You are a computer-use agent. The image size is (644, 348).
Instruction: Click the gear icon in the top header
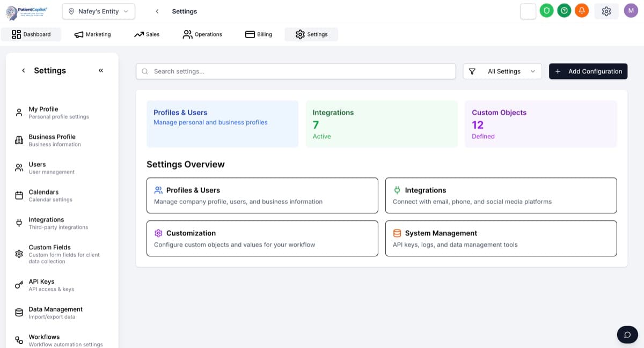(x=606, y=11)
